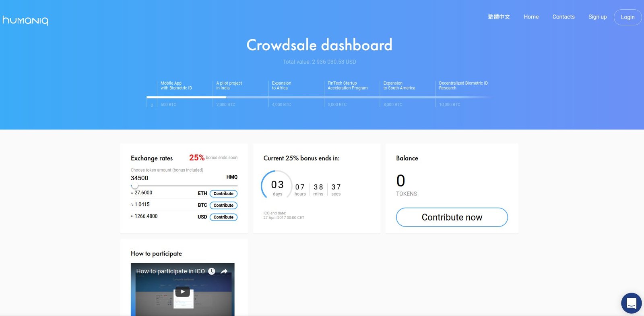The width and height of the screenshot is (644, 316).
Task: Click the ETH amount 27.6000
Action: pyautogui.click(x=142, y=193)
